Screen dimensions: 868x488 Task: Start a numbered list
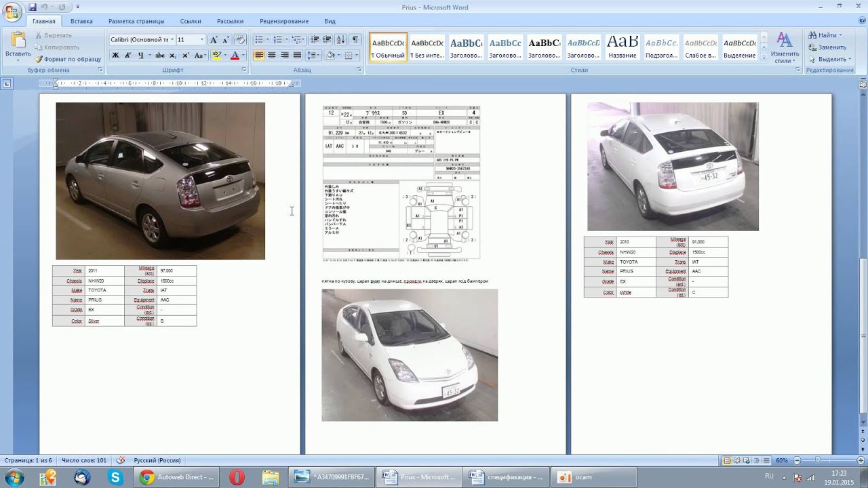coord(277,40)
